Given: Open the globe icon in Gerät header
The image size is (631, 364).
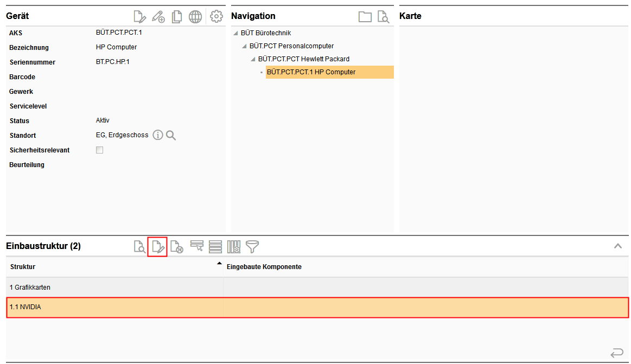Looking at the screenshot, I should tap(195, 17).
